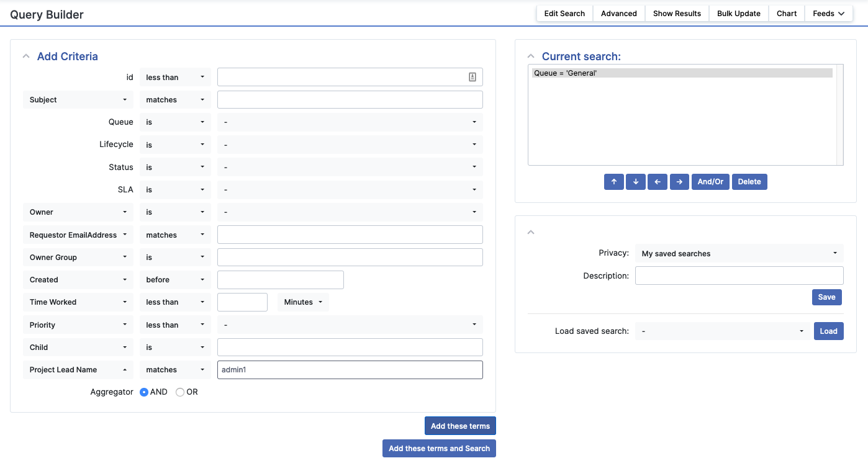
Task: Open the Minutes unit dropdown
Action: pos(303,302)
